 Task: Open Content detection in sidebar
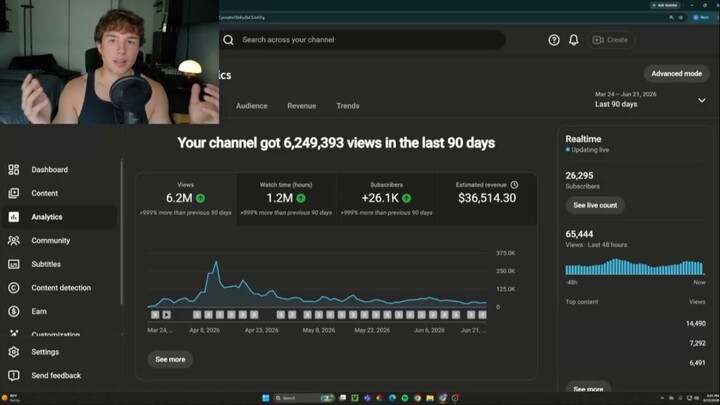(x=61, y=288)
